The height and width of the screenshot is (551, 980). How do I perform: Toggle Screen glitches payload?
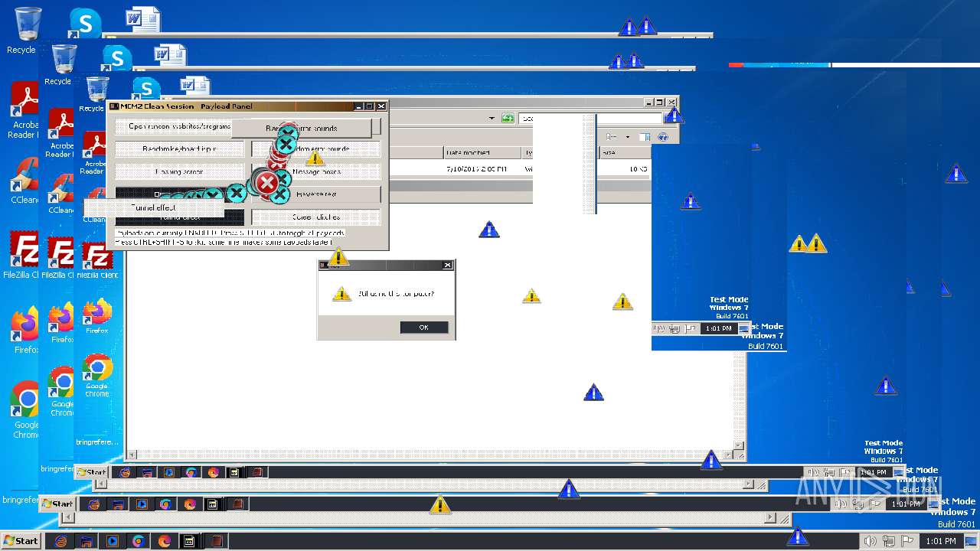tap(315, 217)
